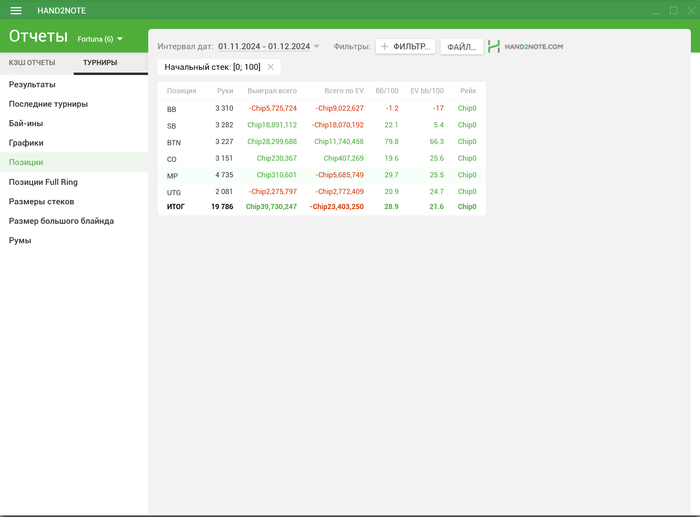Switch to the Кэш отчеты tab
700x517 pixels.
pyautogui.click(x=32, y=63)
